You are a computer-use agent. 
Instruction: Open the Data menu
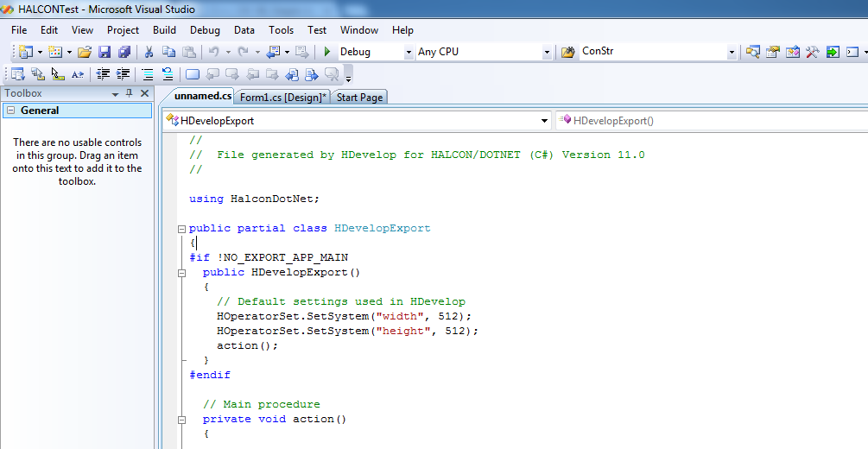244,30
